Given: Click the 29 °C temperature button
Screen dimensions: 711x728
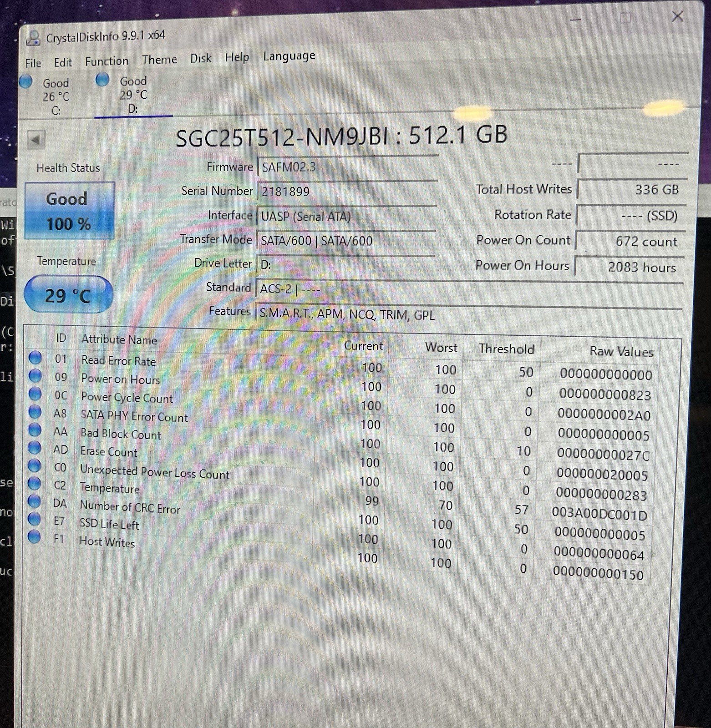Looking at the screenshot, I should tap(68, 295).
